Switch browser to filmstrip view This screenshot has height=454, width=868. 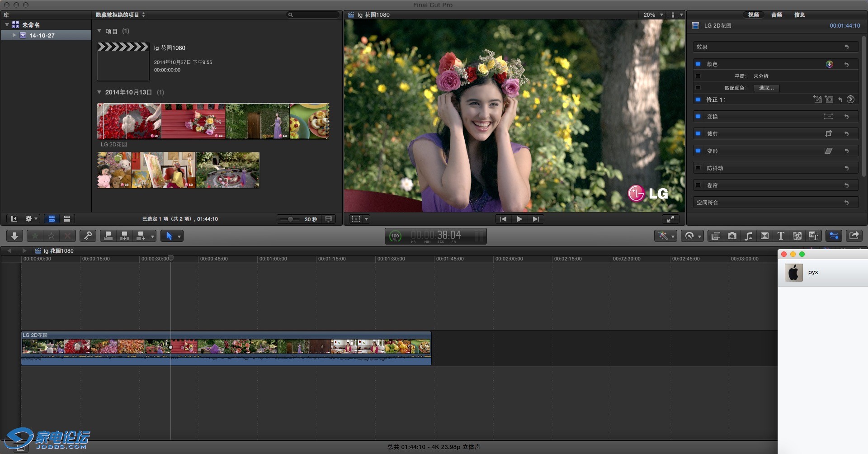(x=52, y=219)
